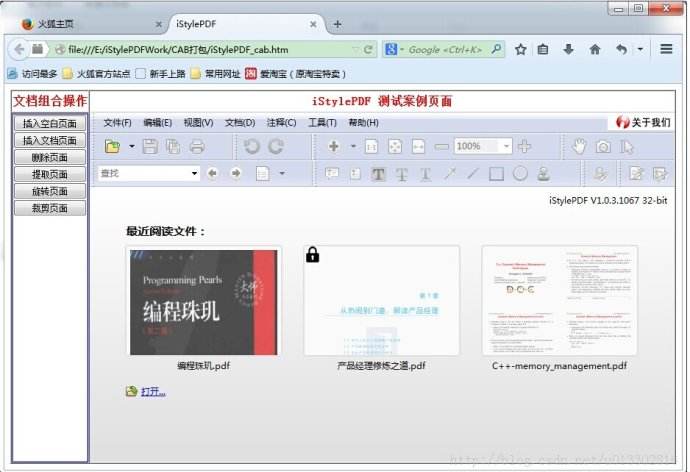The height and width of the screenshot is (472, 690).
Task: Click the print icon
Action: coord(197,146)
